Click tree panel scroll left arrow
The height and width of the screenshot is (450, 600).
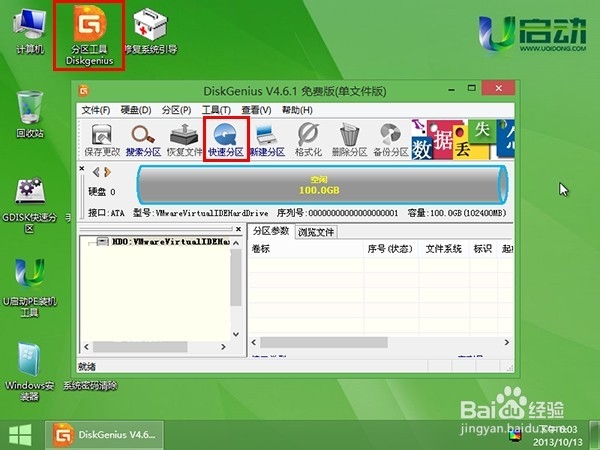point(86,347)
